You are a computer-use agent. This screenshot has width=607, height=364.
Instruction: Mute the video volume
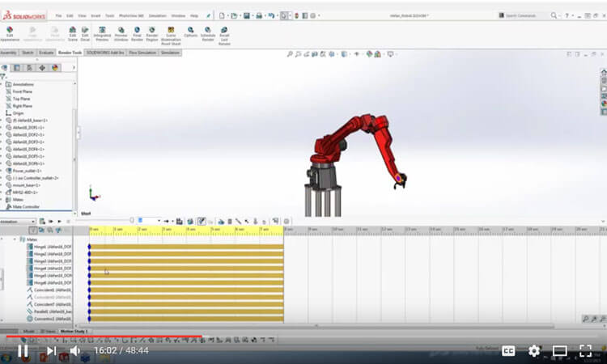[74, 351]
